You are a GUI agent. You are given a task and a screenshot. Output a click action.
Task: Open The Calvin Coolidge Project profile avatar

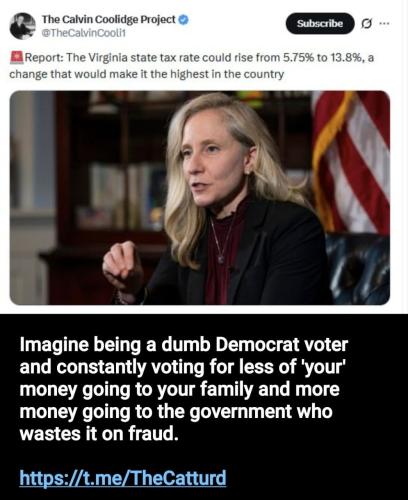pyautogui.click(x=23, y=26)
